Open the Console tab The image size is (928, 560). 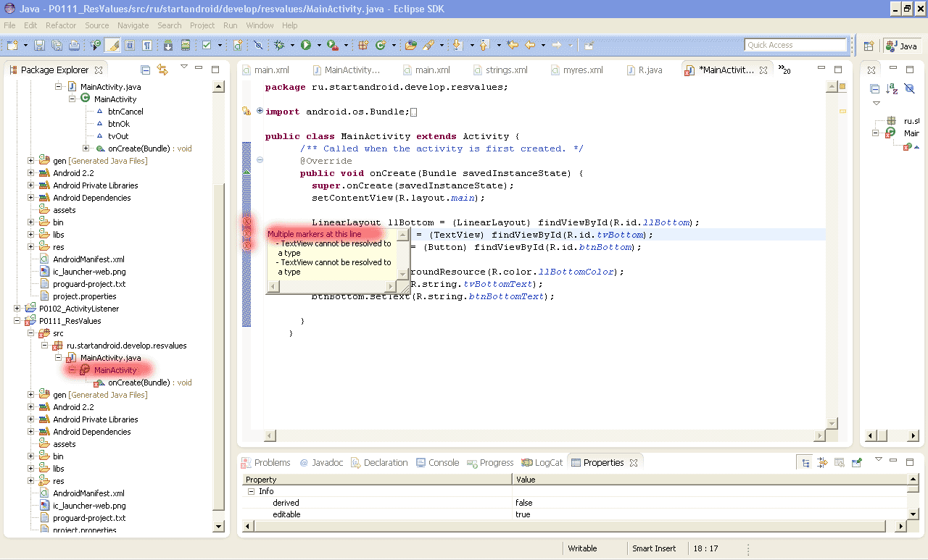pos(438,462)
